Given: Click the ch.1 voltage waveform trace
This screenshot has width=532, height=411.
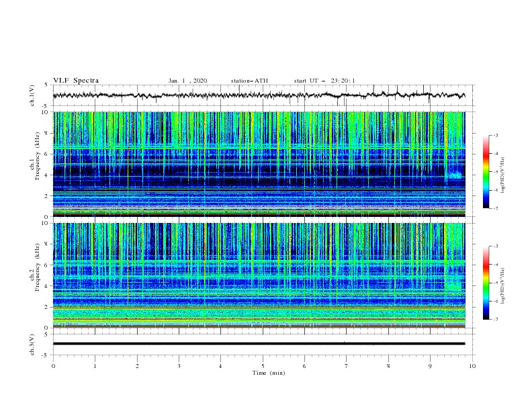Looking at the screenshot, I should click(259, 95).
